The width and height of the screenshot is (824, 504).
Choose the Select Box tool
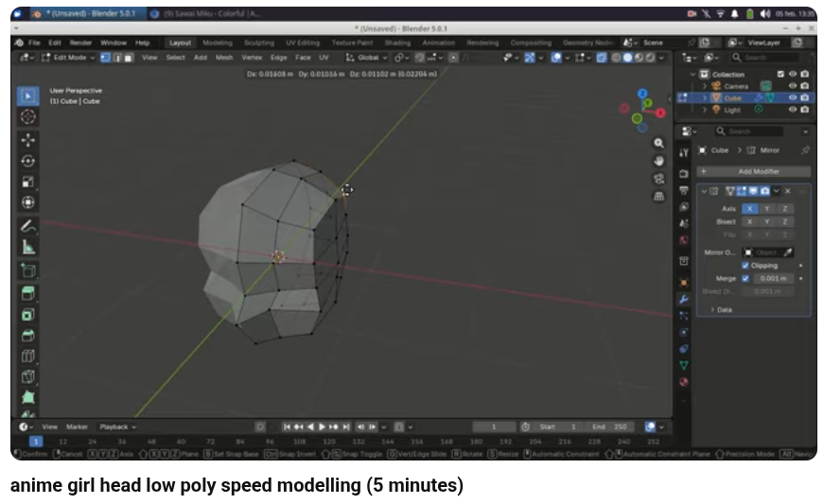[28, 96]
